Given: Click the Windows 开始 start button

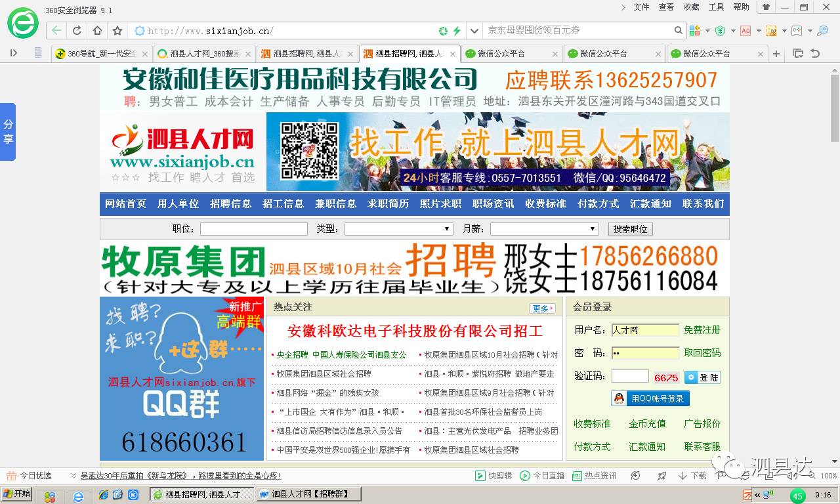Looking at the screenshot, I should (x=17, y=494).
